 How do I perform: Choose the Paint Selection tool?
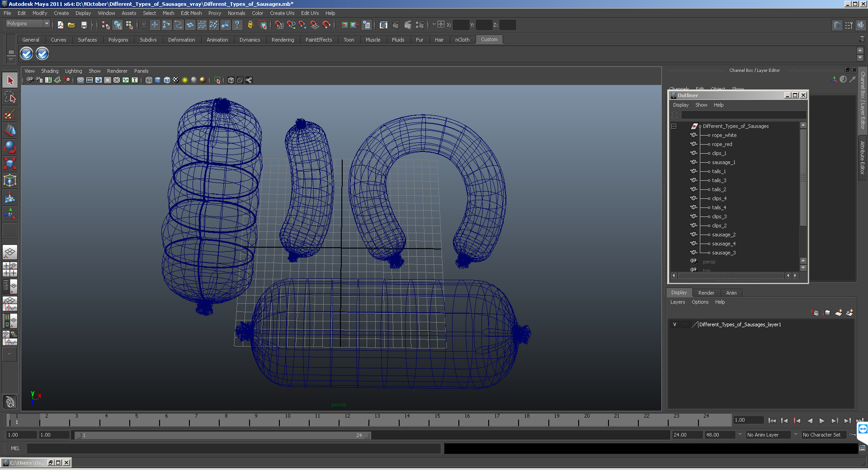point(10,114)
